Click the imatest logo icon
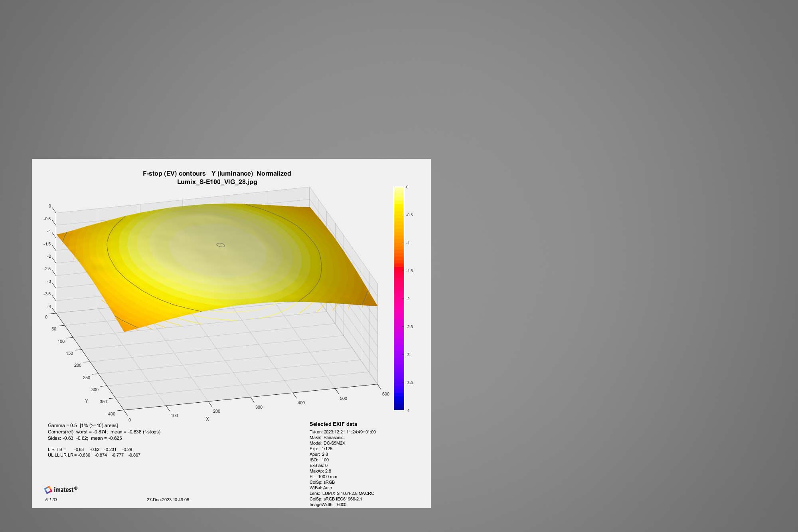This screenshot has width=798, height=532. click(x=48, y=490)
